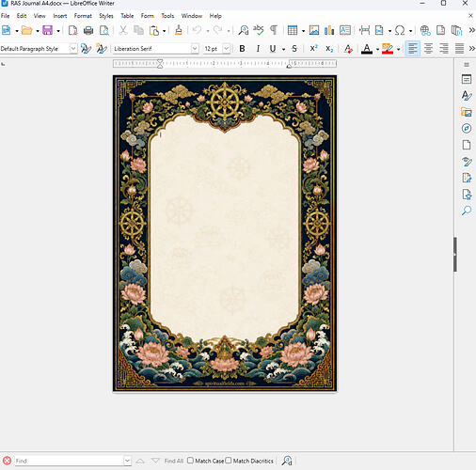Clear direct formatting icon
Viewport: 476px width, 470px height.
[x=348, y=49]
